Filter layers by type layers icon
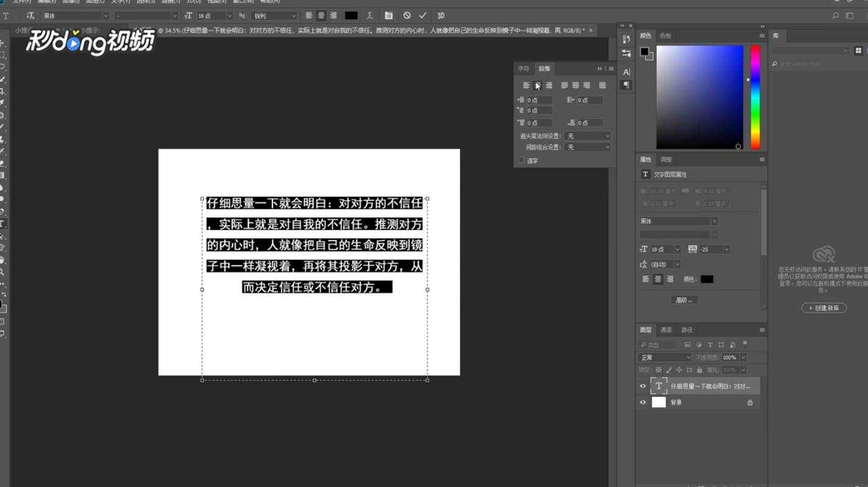The height and width of the screenshot is (487, 868). [710, 345]
